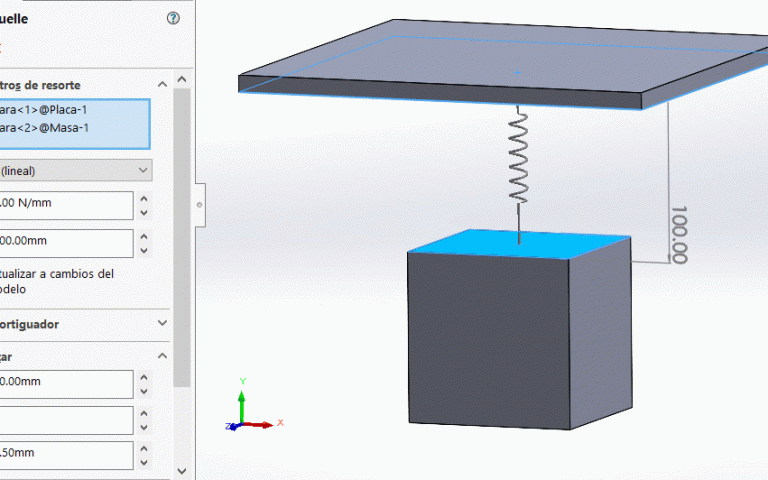Screen dimensions: 768x480
Task: Click the update to model changes label
Action: pos(57,281)
